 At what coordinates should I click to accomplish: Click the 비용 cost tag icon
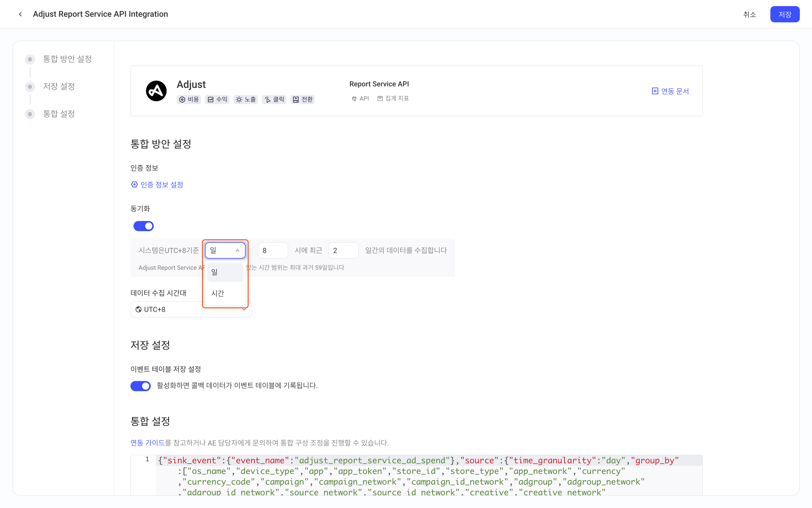(x=182, y=100)
